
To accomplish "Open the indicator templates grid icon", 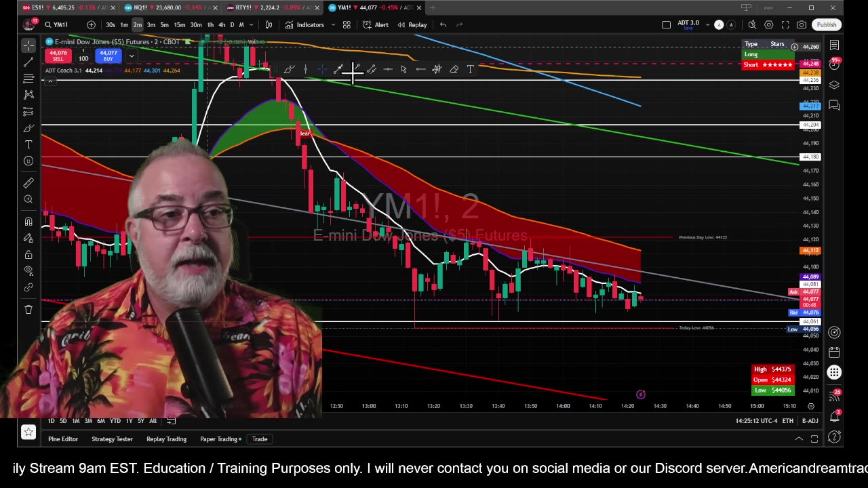I will click(347, 25).
